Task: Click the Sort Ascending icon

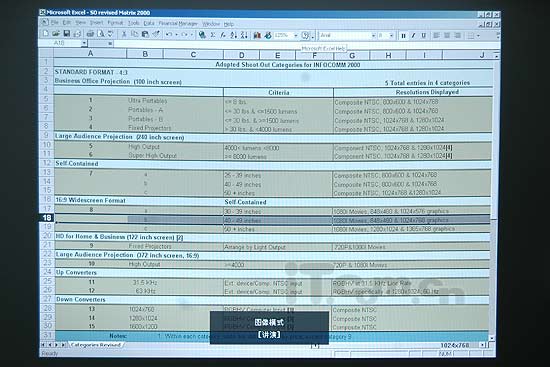Action: pyautogui.click(x=234, y=35)
